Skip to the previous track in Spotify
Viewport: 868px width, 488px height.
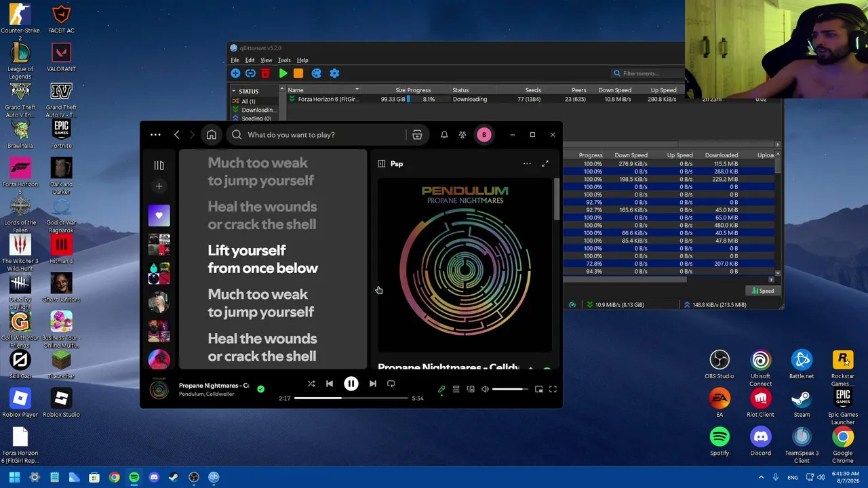pos(330,384)
